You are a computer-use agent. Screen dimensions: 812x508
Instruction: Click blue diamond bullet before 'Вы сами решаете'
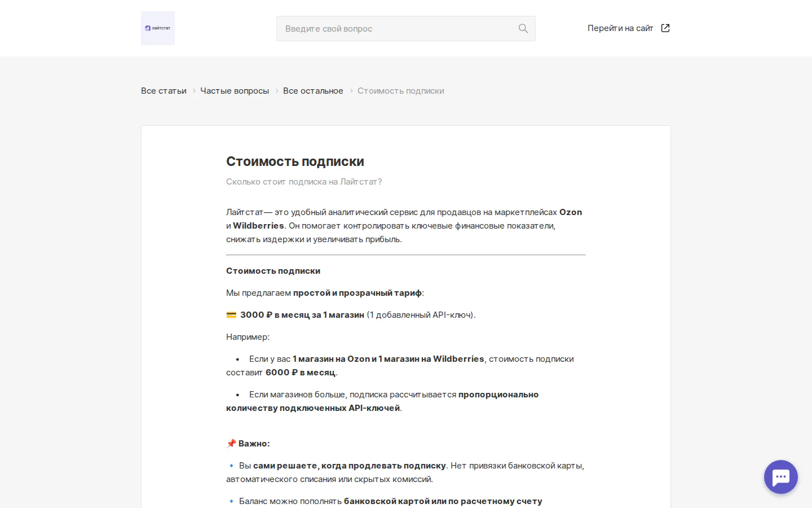pyautogui.click(x=231, y=466)
